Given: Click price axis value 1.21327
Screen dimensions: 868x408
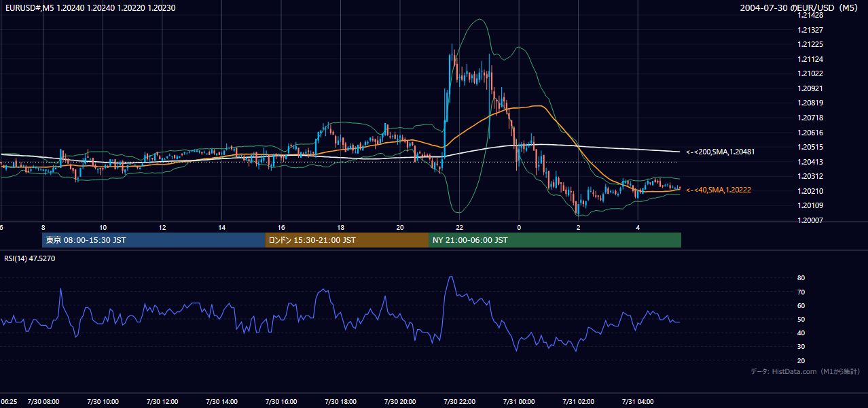Looking at the screenshot, I should point(811,30).
